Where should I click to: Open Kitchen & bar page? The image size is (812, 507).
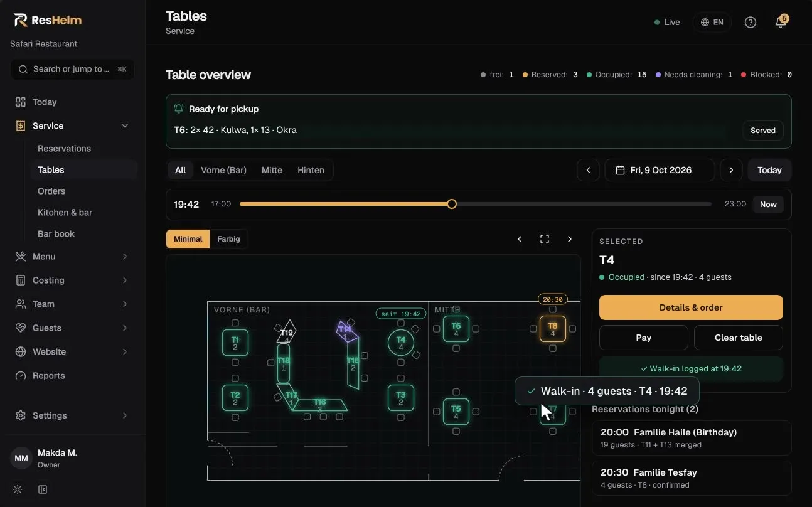click(83, 213)
